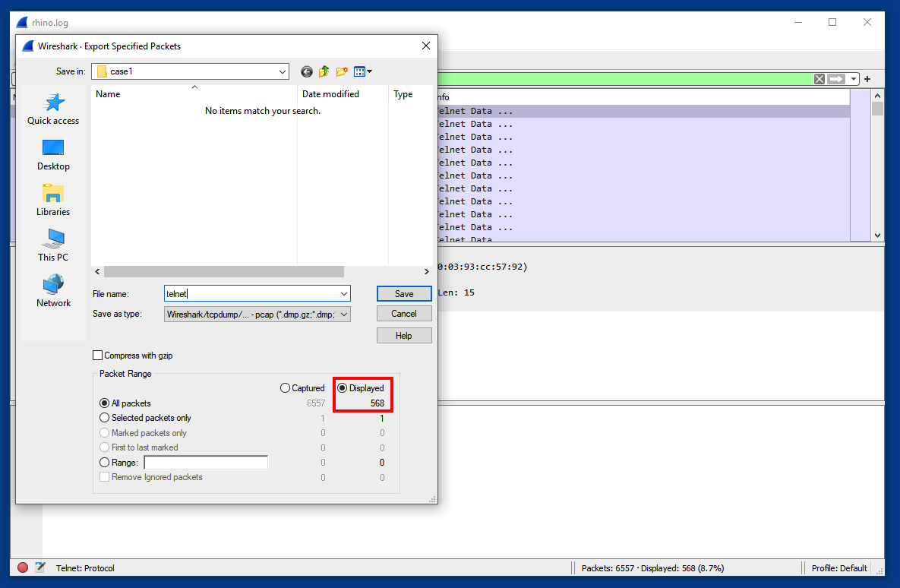Create a new folder icon
The image size is (900, 588).
coord(342,71)
